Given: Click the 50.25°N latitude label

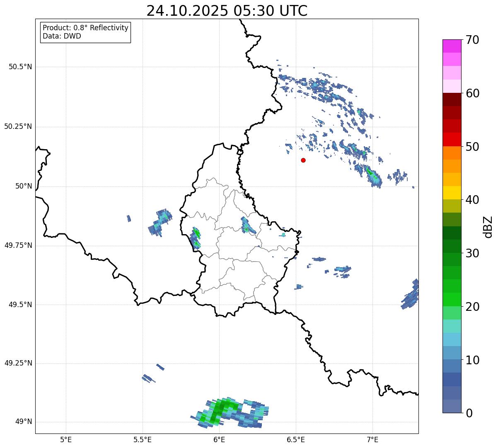Looking at the screenshot, I should (x=18, y=126).
